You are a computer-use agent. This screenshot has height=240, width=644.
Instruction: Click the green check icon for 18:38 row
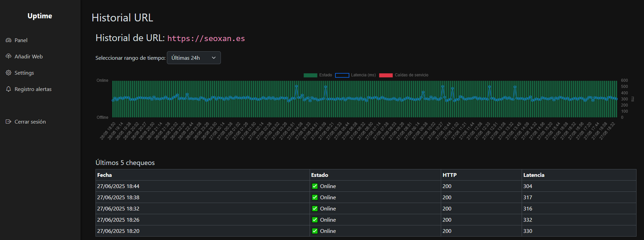[x=315, y=197]
